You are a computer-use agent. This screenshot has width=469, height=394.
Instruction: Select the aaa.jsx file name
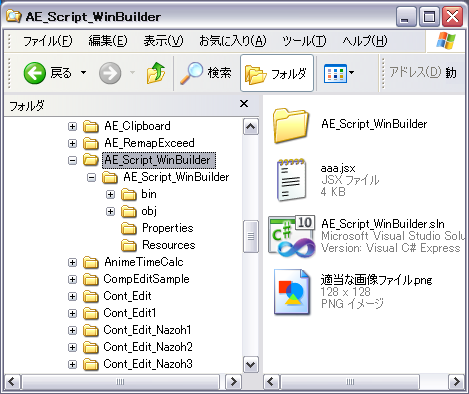click(x=338, y=168)
